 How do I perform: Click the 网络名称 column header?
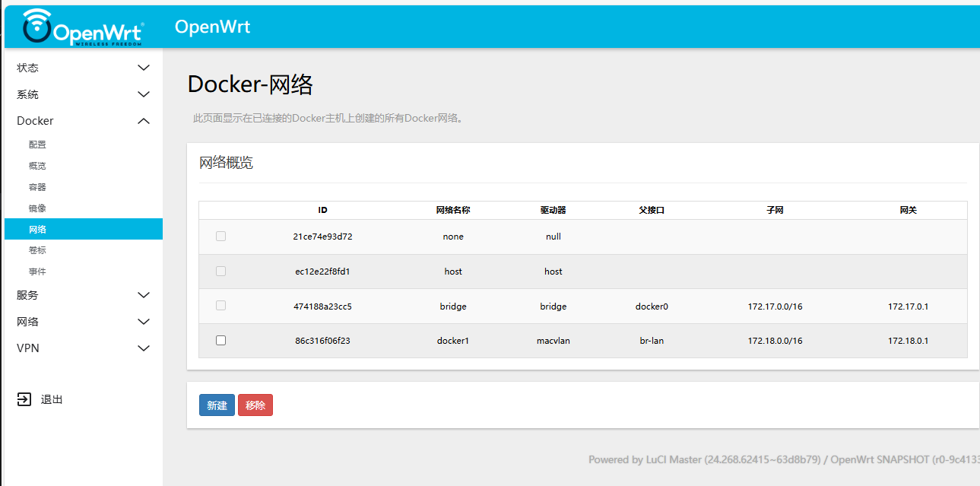point(453,210)
